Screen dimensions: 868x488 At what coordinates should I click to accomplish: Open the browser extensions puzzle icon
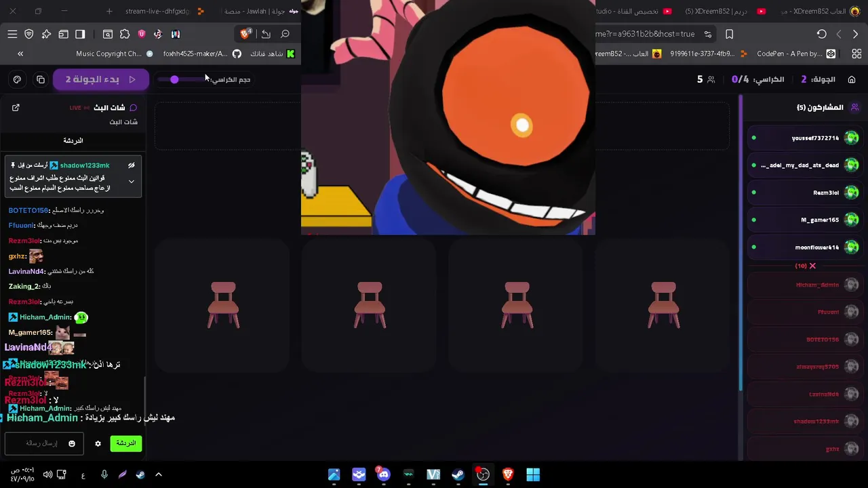pyautogui.click(x=125, y=34)
